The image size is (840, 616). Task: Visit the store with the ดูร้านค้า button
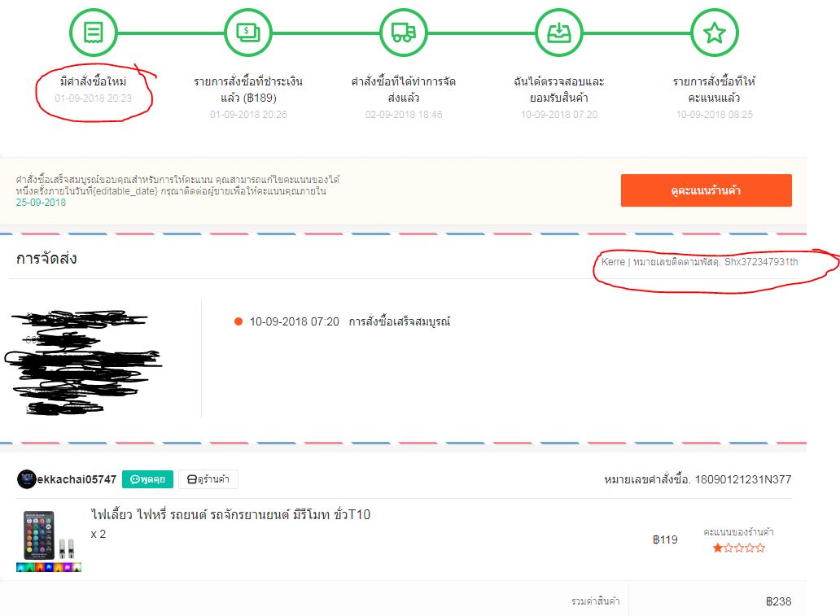point(208,479)
